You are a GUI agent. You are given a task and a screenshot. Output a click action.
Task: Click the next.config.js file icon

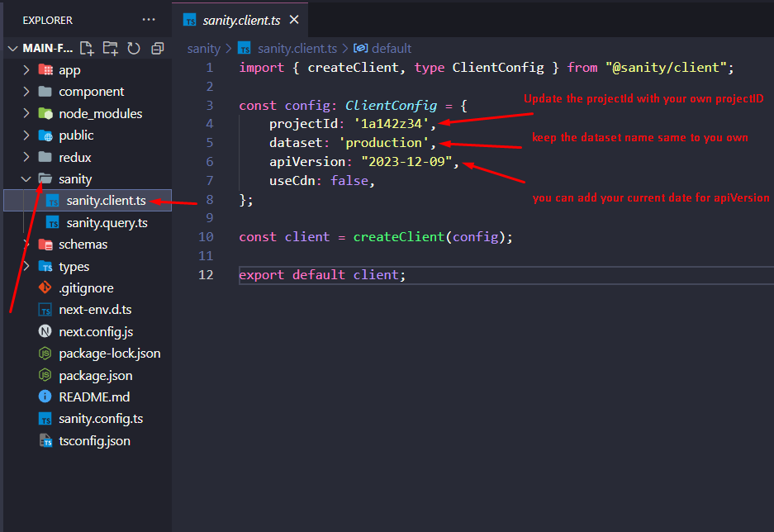coord(45,332)
